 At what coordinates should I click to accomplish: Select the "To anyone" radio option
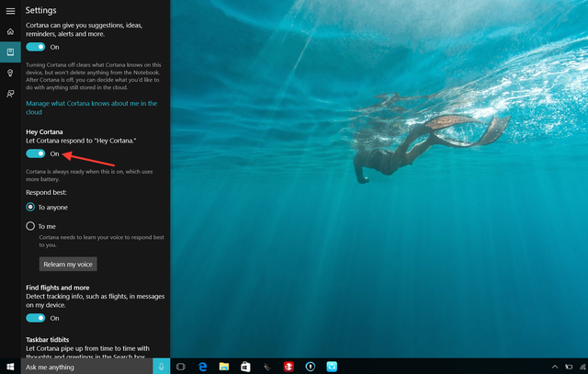point(30,207)
